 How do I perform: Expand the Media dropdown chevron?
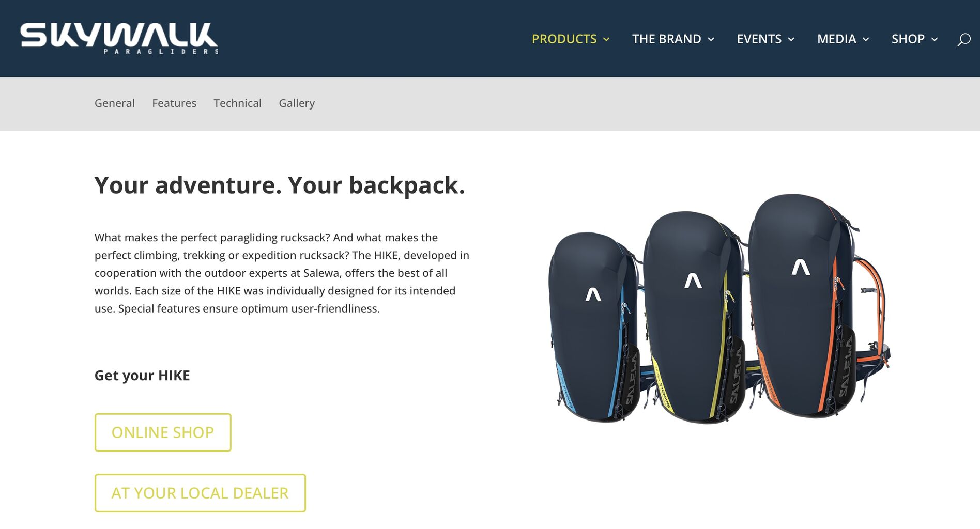coord(866,39)
